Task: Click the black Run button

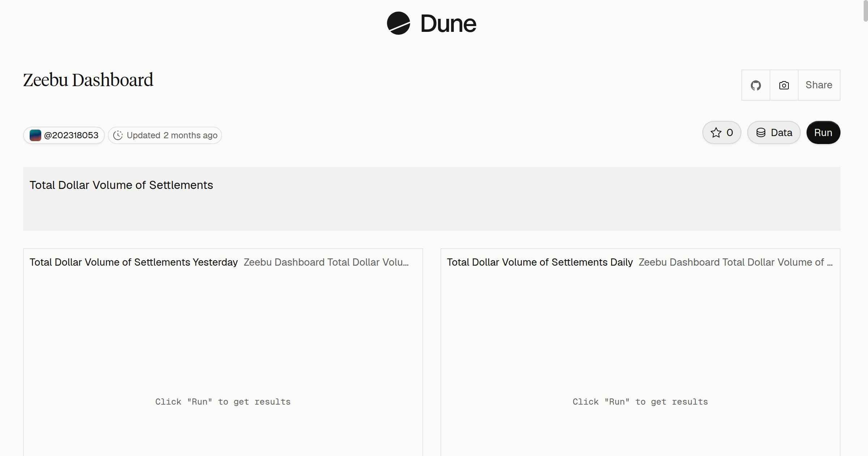Action: tap(823, 132)
